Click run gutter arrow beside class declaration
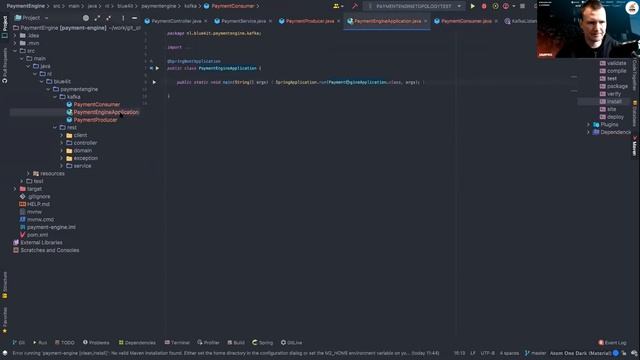This screenshot has width=640, height=360. [157, 68]
